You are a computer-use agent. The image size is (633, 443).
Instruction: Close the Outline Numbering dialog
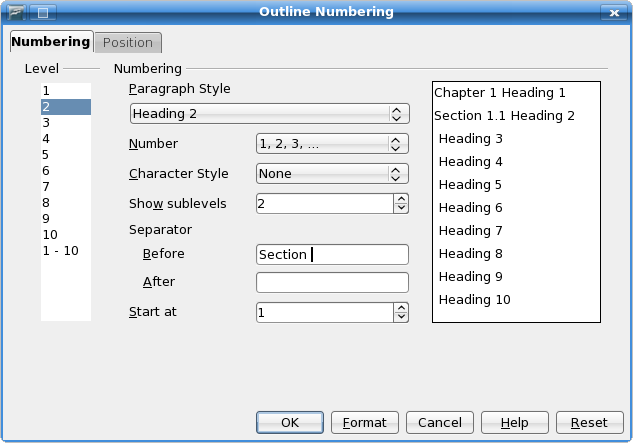click(x=612, y=12)
